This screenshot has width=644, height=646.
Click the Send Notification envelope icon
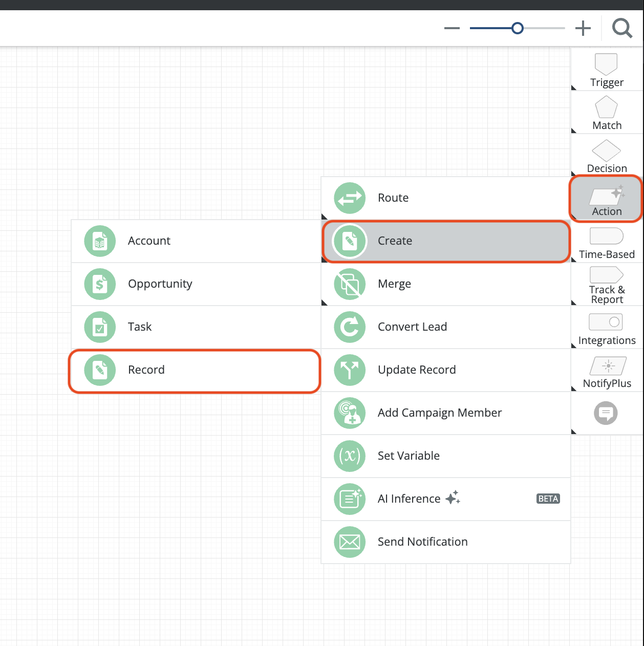pyautogui.click(x=350, y=542)
